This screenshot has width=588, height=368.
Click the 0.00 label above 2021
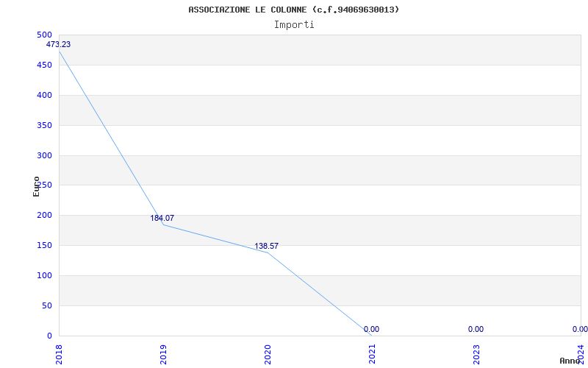coord(371,329)
